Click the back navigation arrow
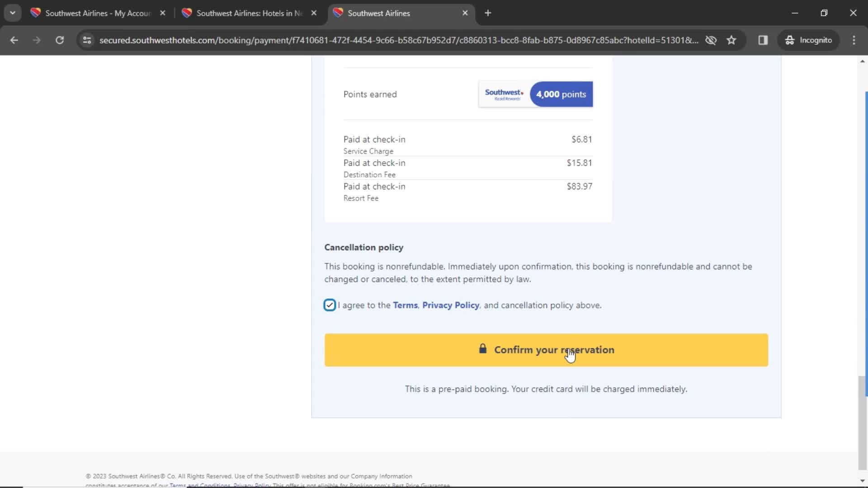This screenshot has width=868, height=488. tap(14, 40)
